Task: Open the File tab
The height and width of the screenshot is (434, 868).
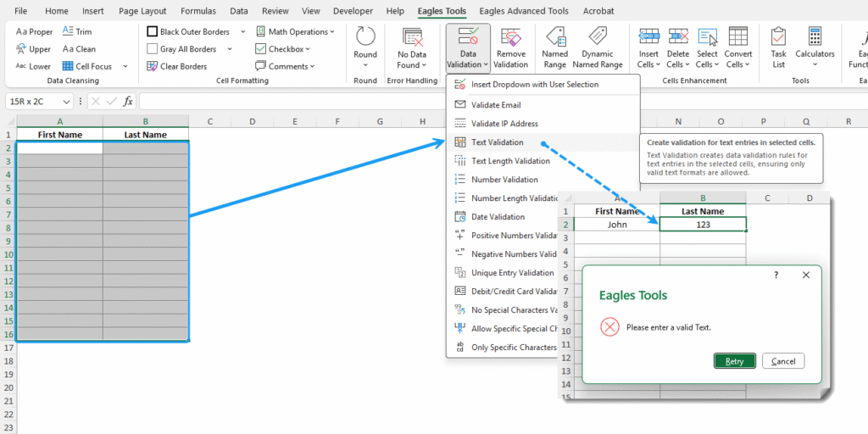Action: pyautogui.click(x=21, y=10)
